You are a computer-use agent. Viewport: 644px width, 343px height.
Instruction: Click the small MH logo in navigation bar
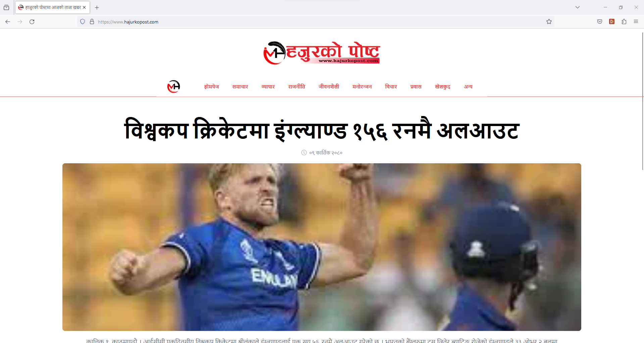[x=174, y=87]
